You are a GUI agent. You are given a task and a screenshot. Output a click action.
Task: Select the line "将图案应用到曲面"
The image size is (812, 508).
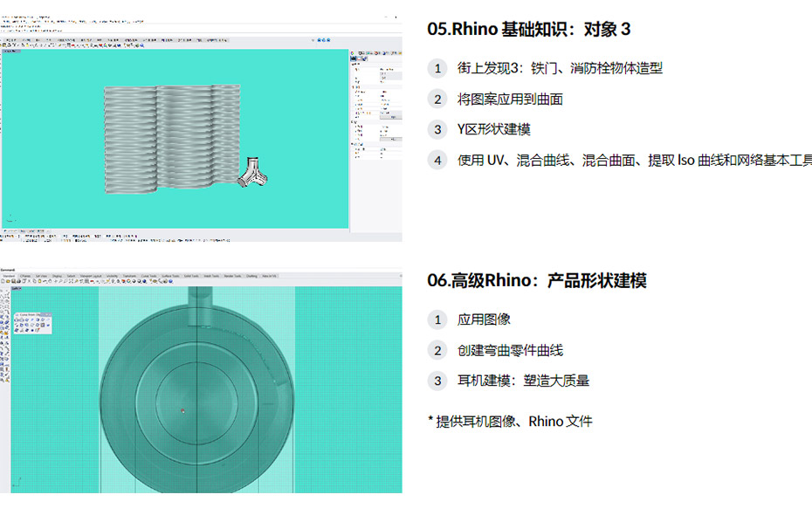(x=510, y=99)
